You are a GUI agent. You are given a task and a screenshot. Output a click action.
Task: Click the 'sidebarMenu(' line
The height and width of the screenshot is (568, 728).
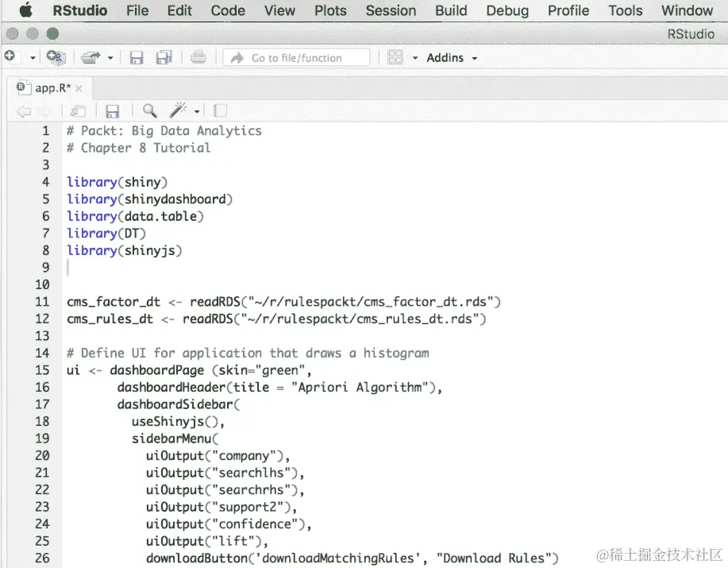pyautogui.click(x=175, y=439)
